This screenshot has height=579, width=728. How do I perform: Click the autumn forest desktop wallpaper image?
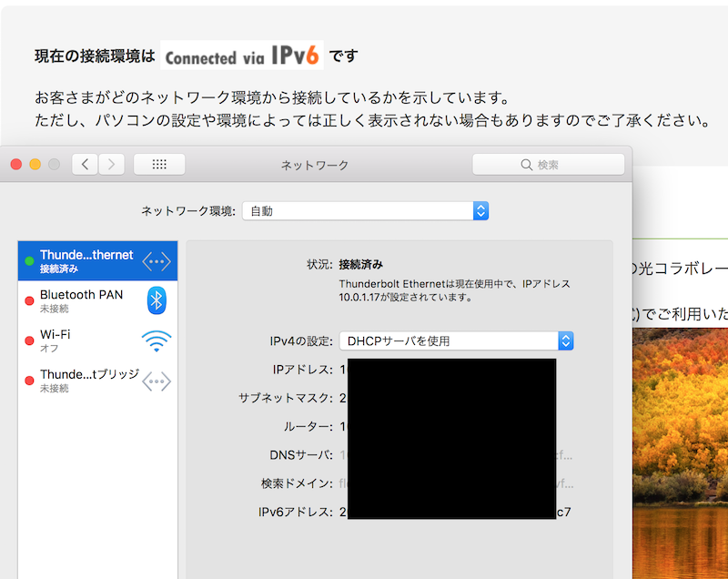click(680, 453)
